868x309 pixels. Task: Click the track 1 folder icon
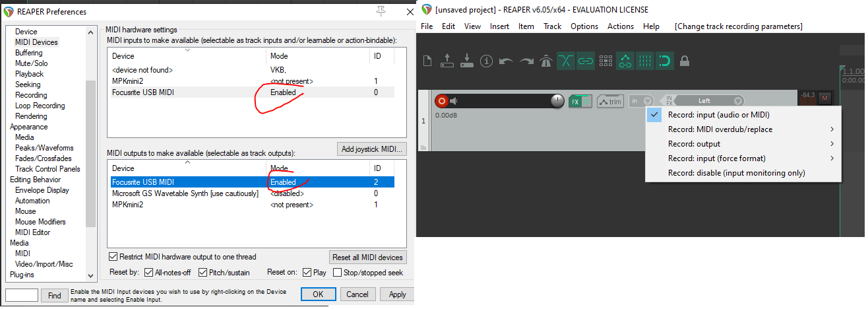[x=423, y=147]
